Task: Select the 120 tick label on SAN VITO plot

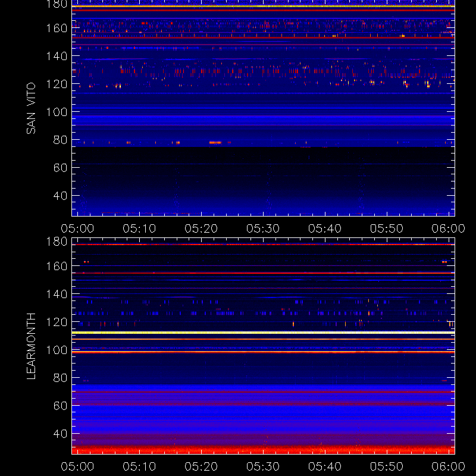Action: pos(57,84)
